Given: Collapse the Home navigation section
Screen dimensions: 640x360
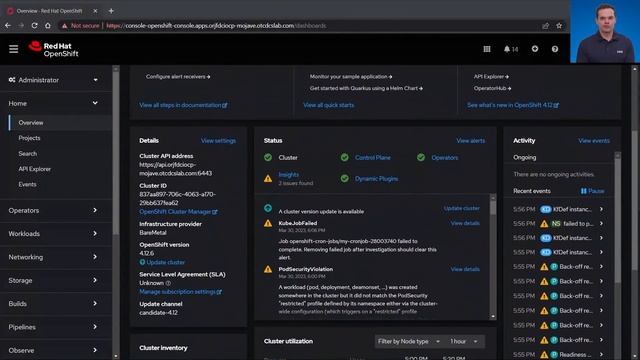Looking at the screenshot, I should click(x=56, y=103).
